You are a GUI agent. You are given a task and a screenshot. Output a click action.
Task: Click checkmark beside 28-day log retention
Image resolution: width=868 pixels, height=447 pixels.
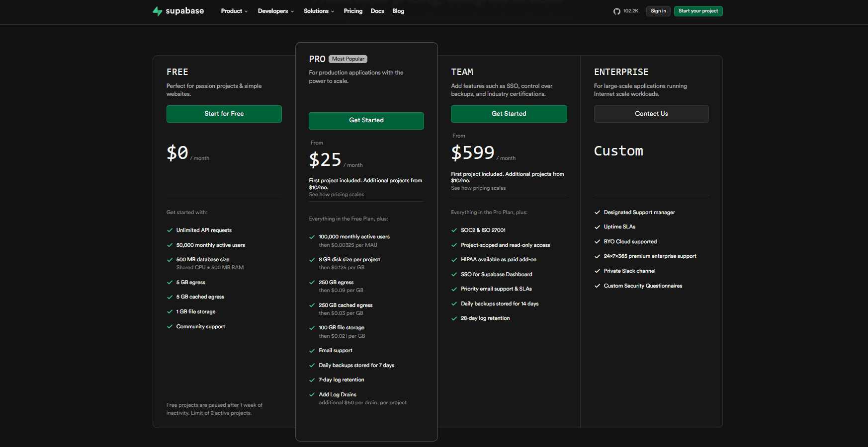click(454, 318)
